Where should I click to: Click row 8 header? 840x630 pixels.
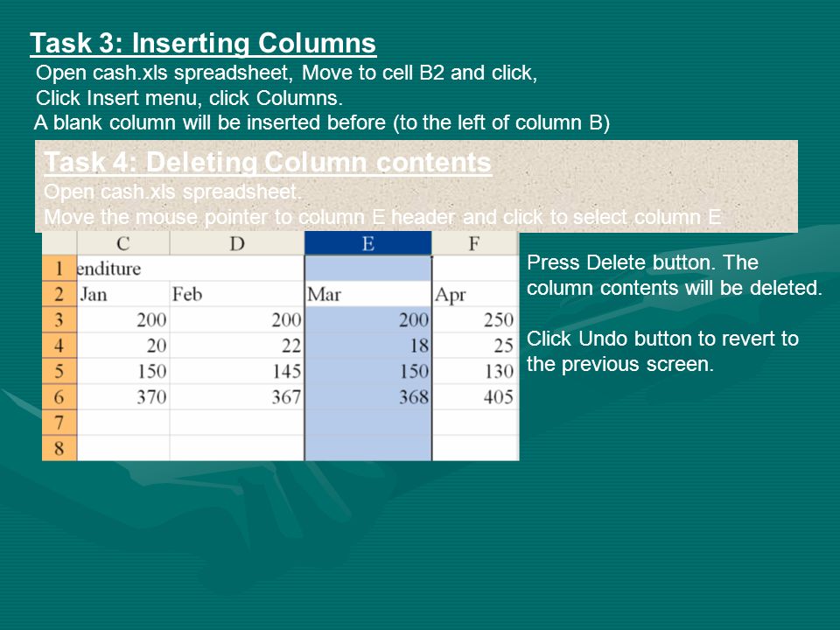[59, 448]
